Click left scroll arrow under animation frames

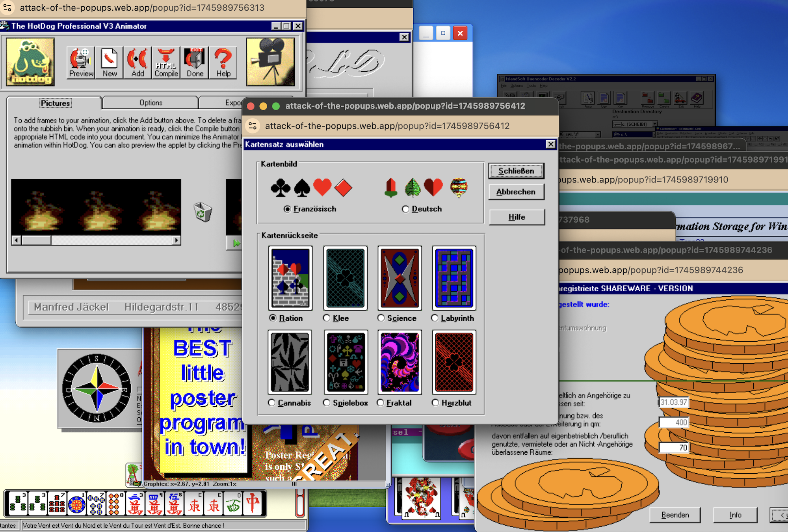[16, 240]
